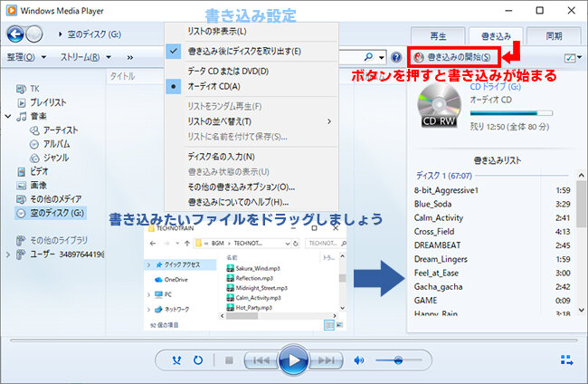
Task: Click 書き込みの開始(S) button
Action: [x=453, y=57]
